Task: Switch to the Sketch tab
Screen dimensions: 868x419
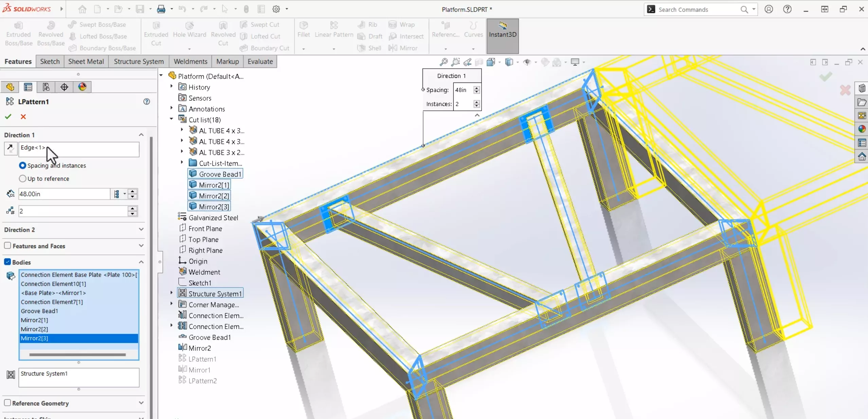Action: pos(49,61)
